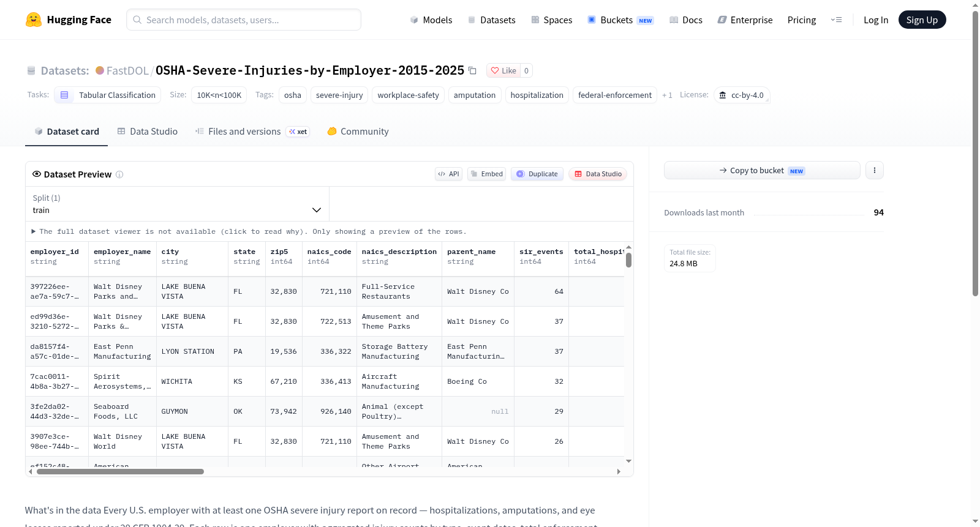
Task: Click the Datasets: breadcrumb label
Action: 65,70
